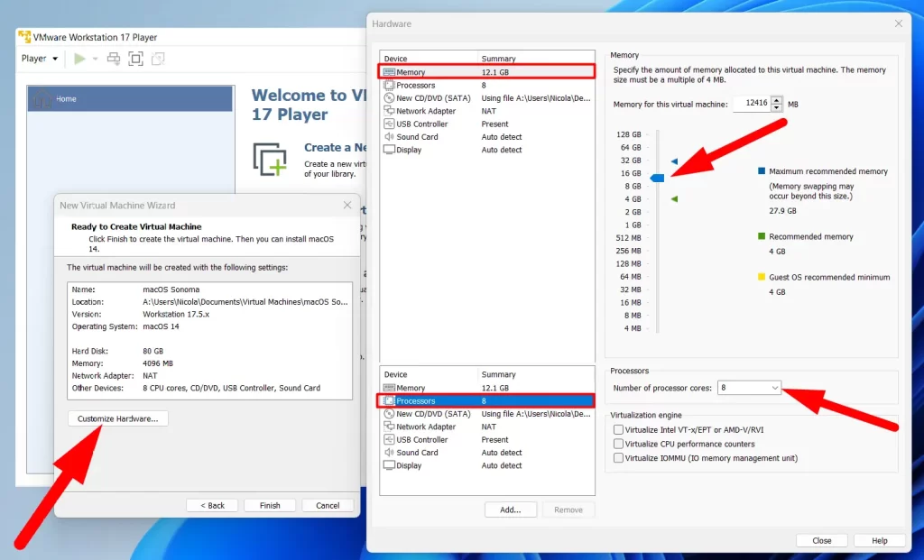
Task: Enable Virtualize Intel VT-x/EPT or AMD-V/RVI
Action: click(x=618, y=430)
